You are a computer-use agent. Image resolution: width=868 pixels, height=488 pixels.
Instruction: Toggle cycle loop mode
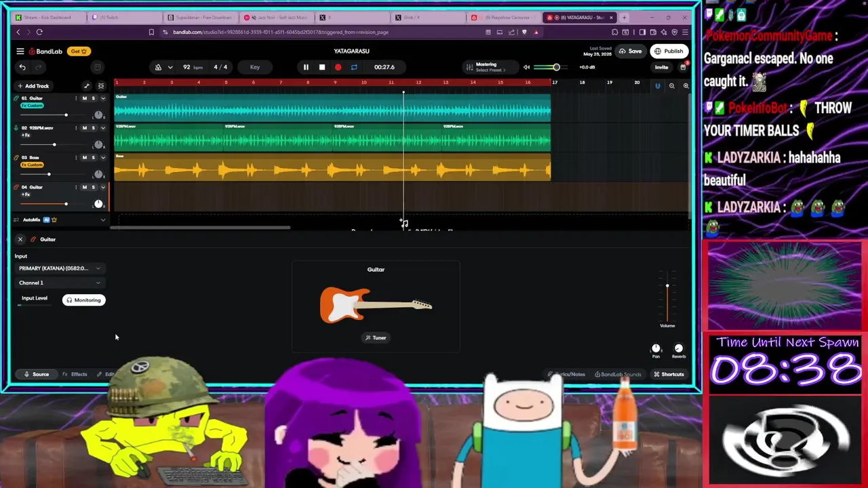pyautogui.click(x=354, y=67)
